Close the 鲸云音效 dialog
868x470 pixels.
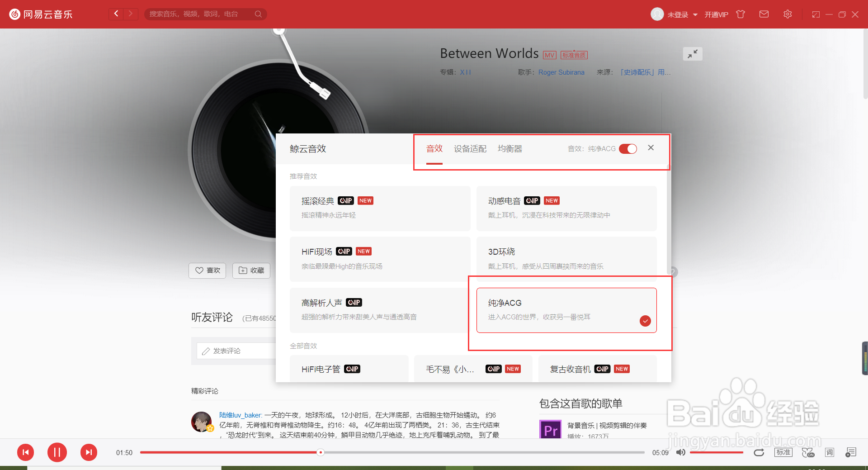[x=651, y=147]
